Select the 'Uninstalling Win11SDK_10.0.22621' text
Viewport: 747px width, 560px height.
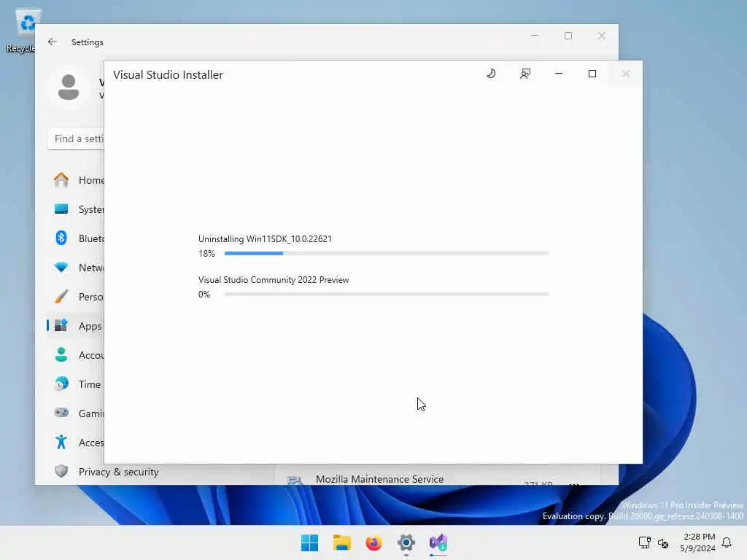point(265,239)
